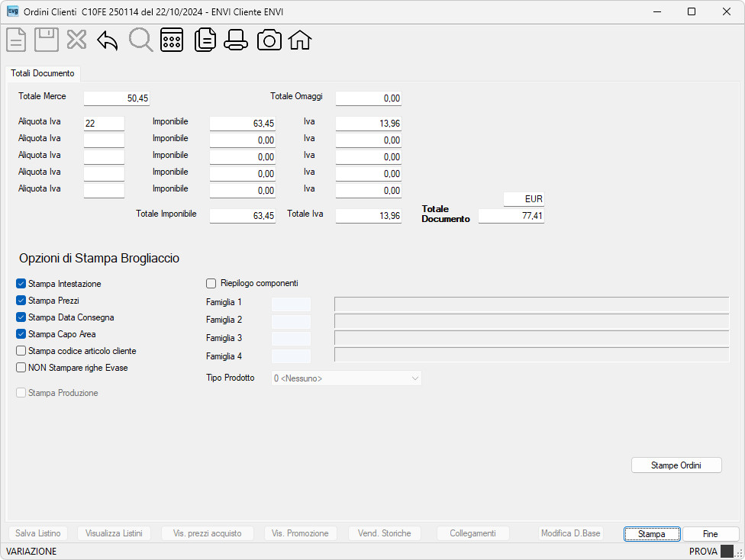The image size is (745, 560).
Task: Click the first Aliquota Iva field
Action: pos(104,124)
